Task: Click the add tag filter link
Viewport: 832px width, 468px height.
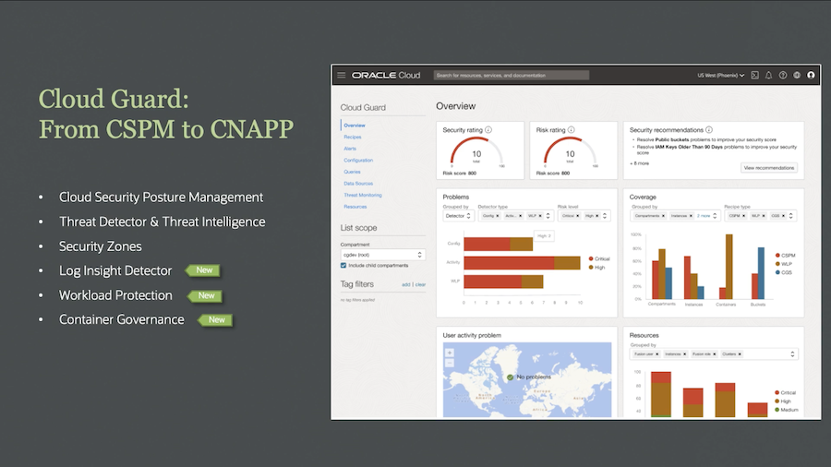Action: pyautogui.click(x=406, y=285)
